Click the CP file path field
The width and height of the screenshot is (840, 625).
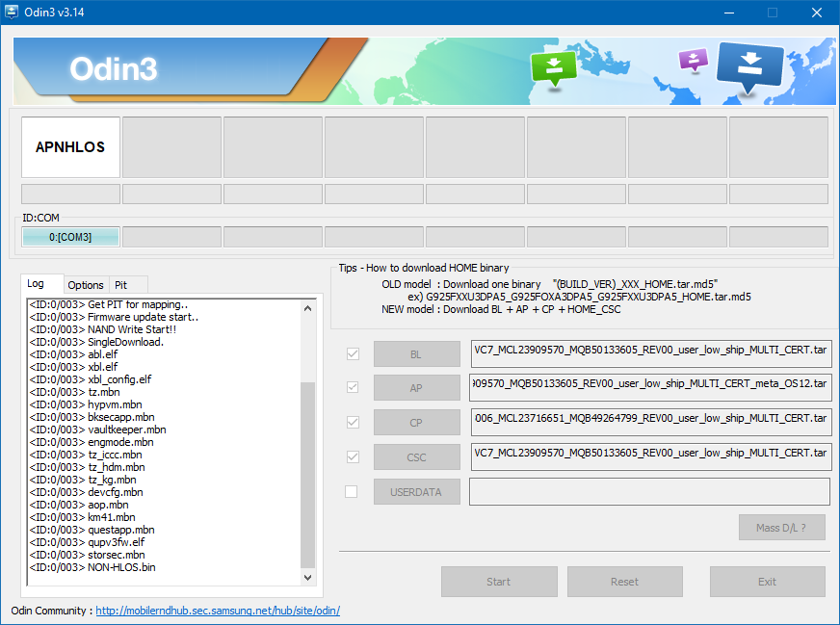pyautogui.click(x=651, y=422)
